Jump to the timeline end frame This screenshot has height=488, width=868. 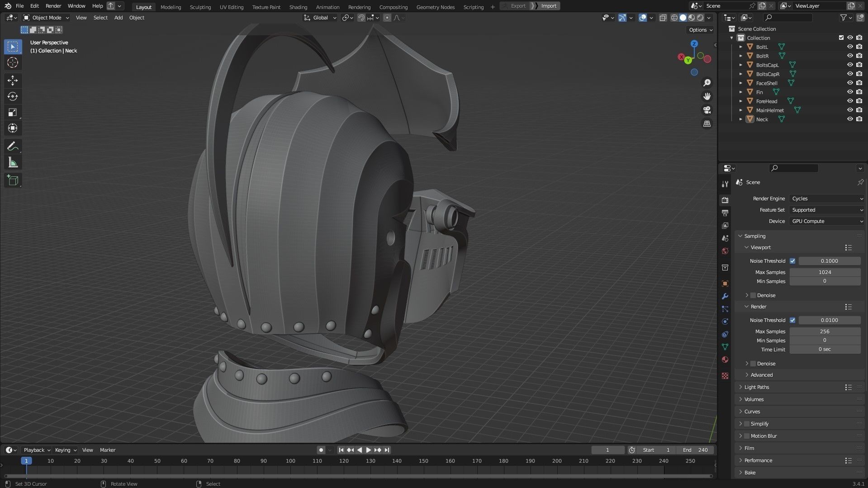pos(387,450)
